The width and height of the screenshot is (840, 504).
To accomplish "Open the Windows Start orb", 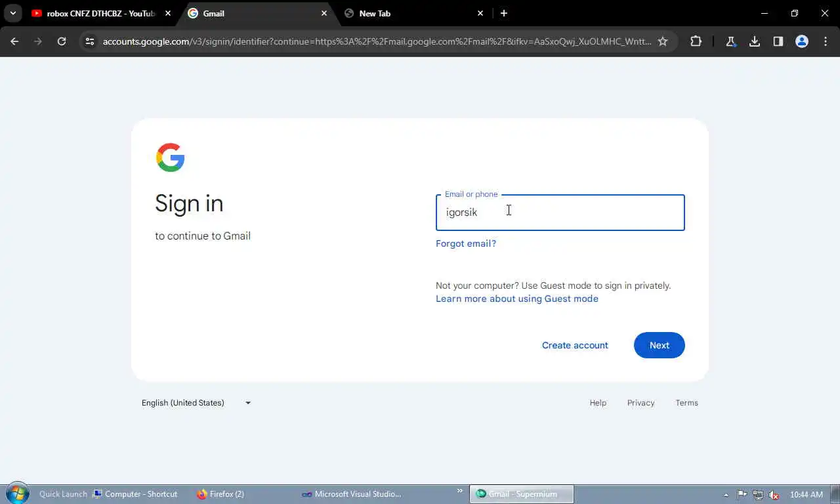I will pos(17,493).
